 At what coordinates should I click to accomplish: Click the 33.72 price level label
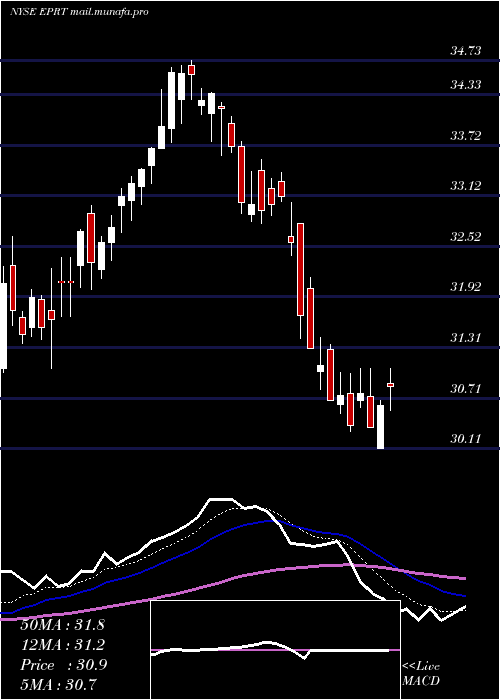coord(466,136)
